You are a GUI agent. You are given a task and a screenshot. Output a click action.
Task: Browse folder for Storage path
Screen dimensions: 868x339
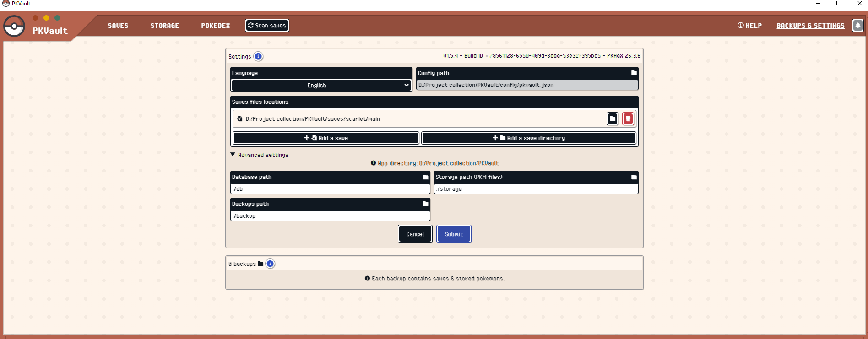click(634, 177)
